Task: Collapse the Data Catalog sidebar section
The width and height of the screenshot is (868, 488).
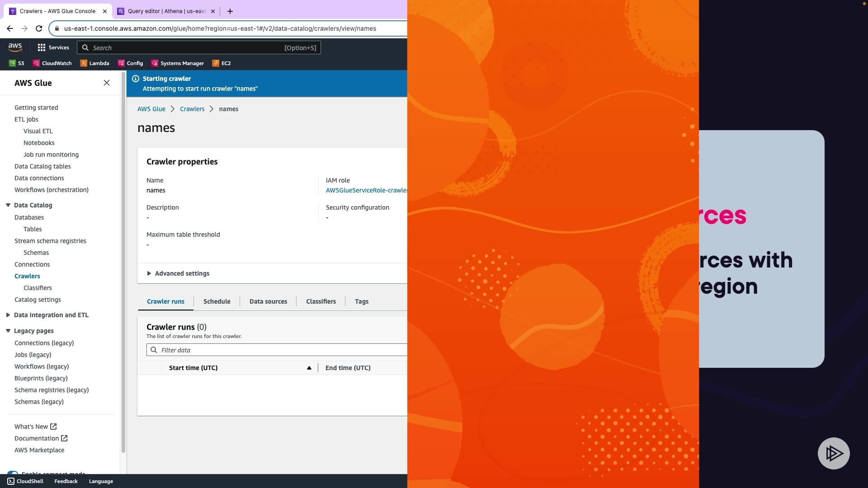Action: 8,205
